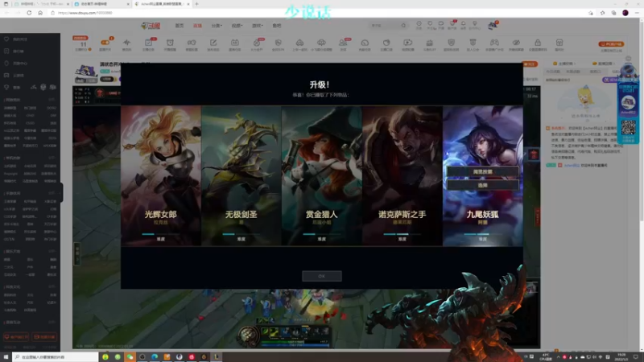Expand the 视频 dropdown menu
Screen dimensions: 644x362
pyautogui.click(x=237, y=26)
